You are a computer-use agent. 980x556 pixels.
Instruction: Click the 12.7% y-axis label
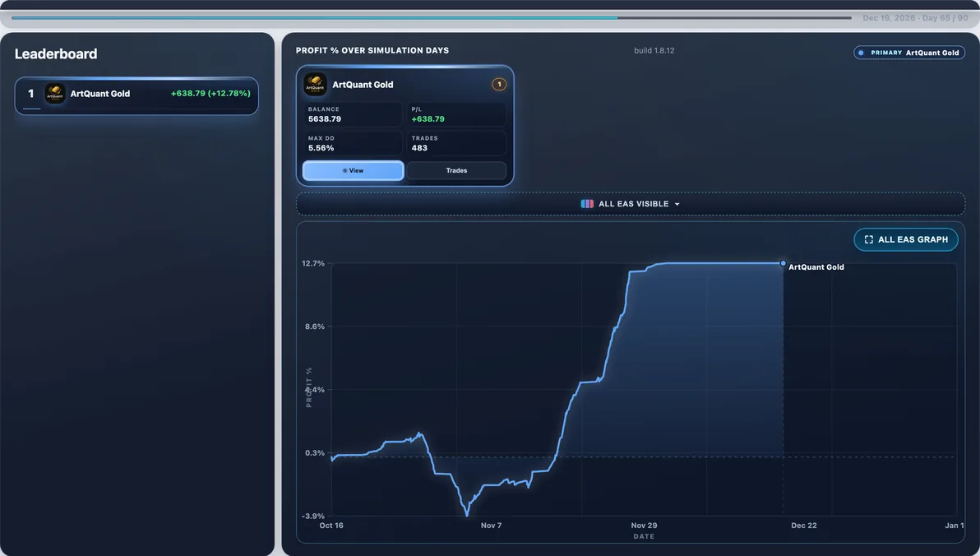(x=313, y=263)
